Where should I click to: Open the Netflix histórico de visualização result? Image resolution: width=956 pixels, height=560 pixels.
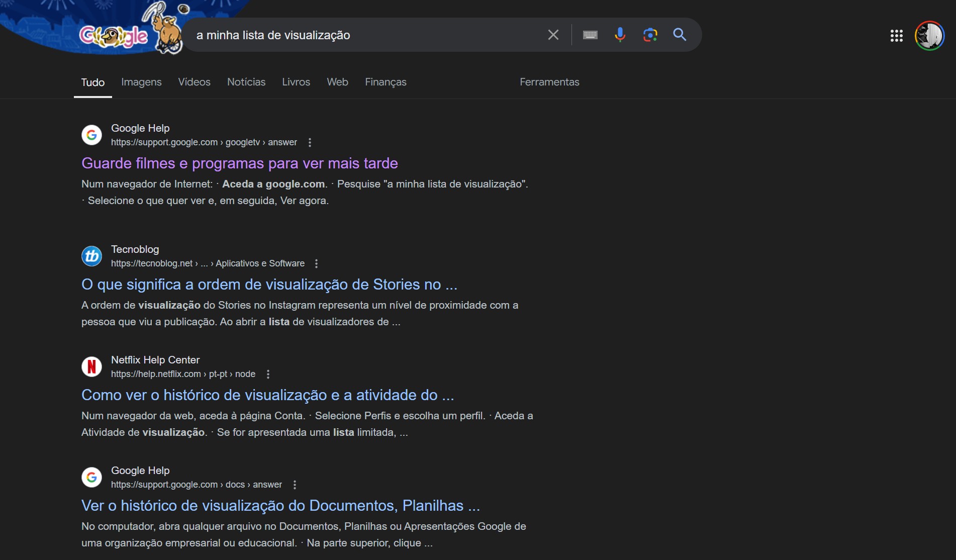pos(267,395)
